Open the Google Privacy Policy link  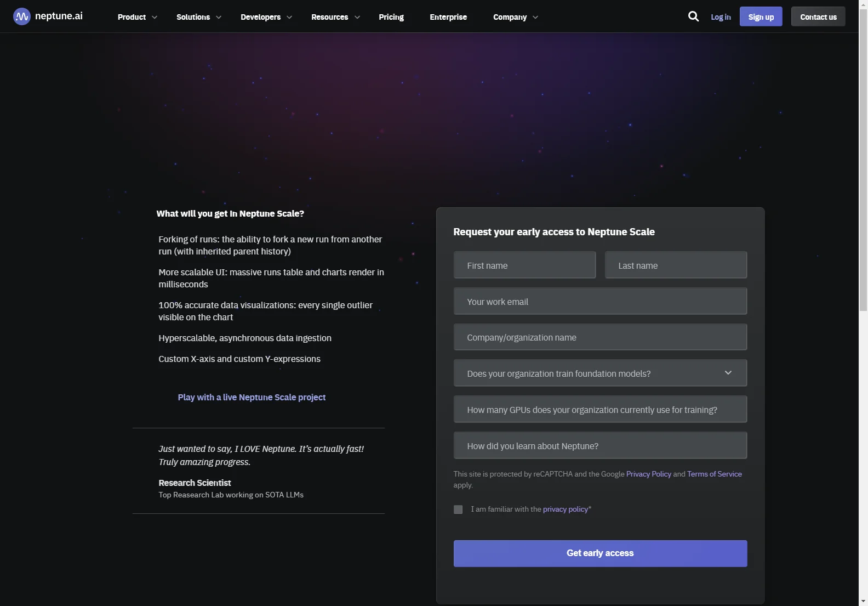[x=649, y=474]
